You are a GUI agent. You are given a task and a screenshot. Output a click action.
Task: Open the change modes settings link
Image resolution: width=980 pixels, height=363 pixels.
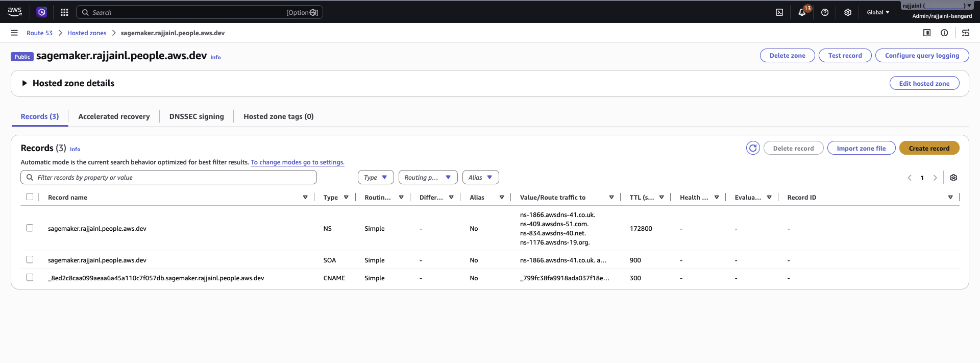[x=298, y=162]
